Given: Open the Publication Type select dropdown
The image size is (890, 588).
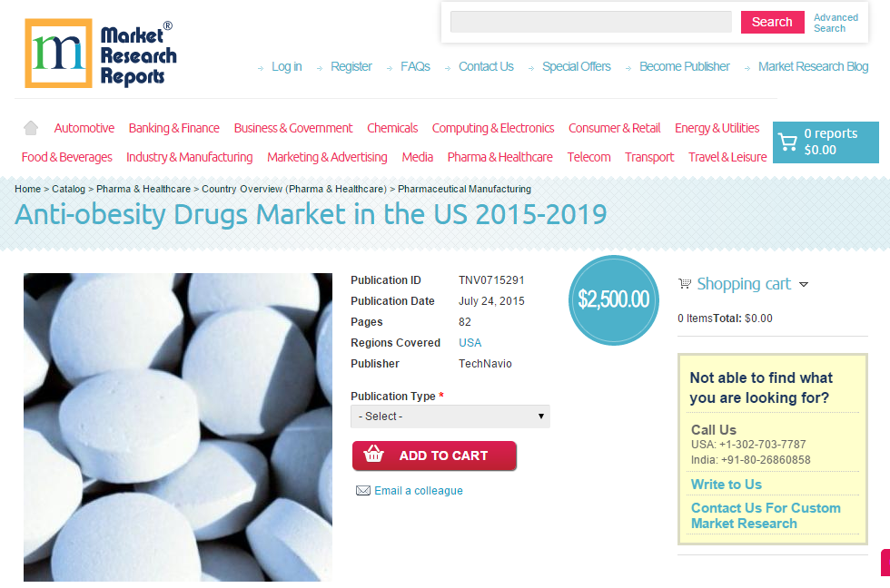Looking at the screenshot, I should click(x=450, y=416).
